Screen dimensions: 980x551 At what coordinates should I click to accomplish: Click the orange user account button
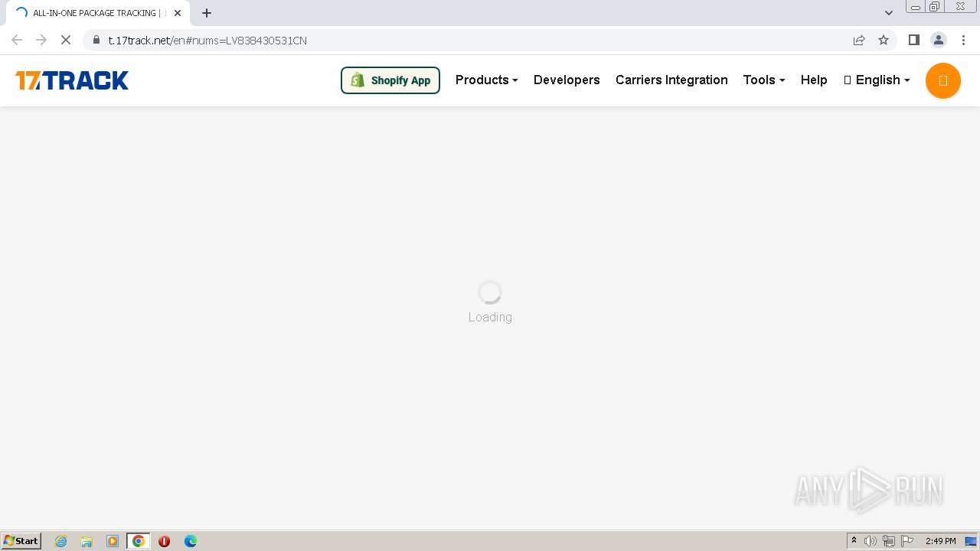pos(943,80)
